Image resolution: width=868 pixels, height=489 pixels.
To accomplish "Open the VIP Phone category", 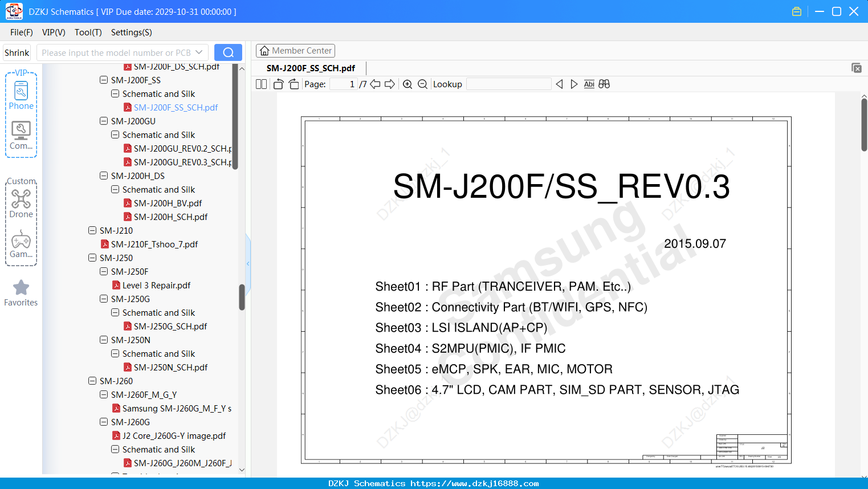I will (21, 95).
